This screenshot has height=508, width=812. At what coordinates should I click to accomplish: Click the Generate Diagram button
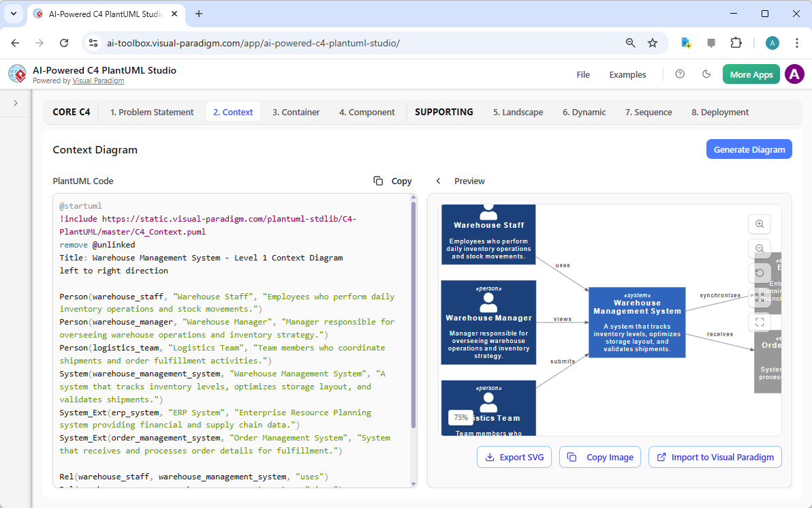coord(749,149)
